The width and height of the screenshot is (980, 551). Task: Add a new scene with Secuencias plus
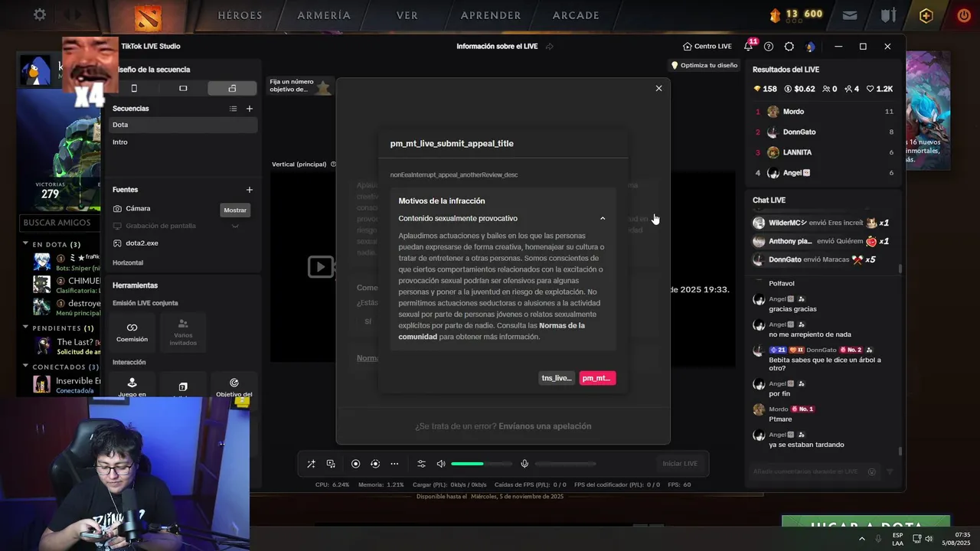click(x=249, y=109)
